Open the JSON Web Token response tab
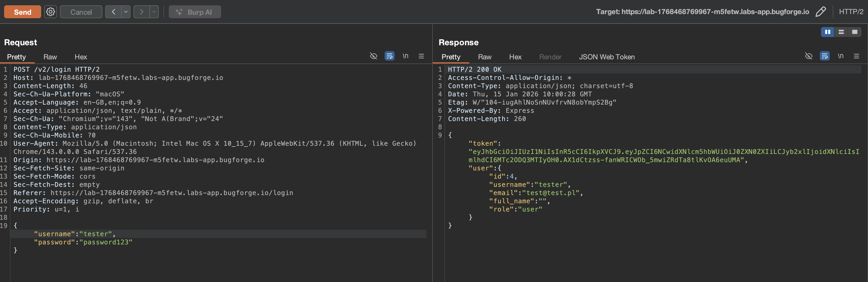The width and height of the screenshot is (868, 282). point(607,57)
